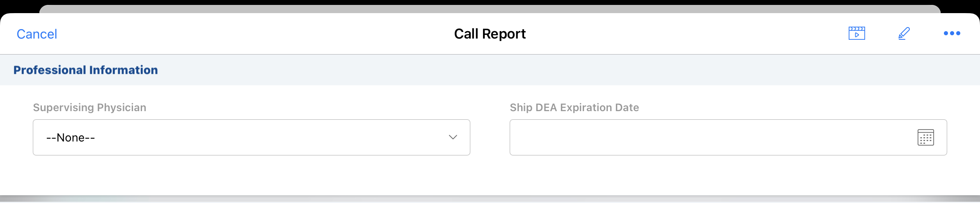Click the white gap between the two fields
980x203 pixels.
click(x=490, y=137)
